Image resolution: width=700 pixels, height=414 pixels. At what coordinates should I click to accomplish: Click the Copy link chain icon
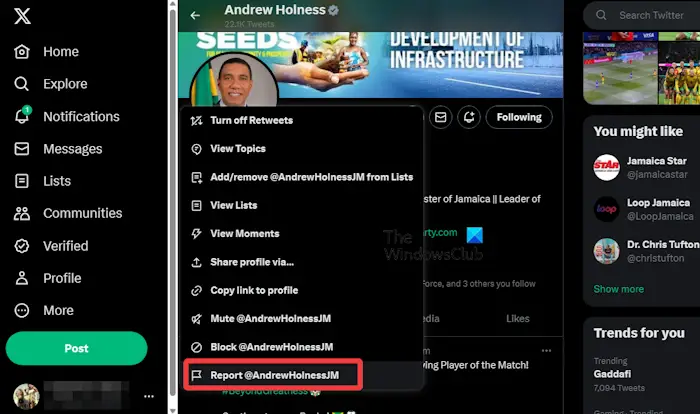coord(196,290)
